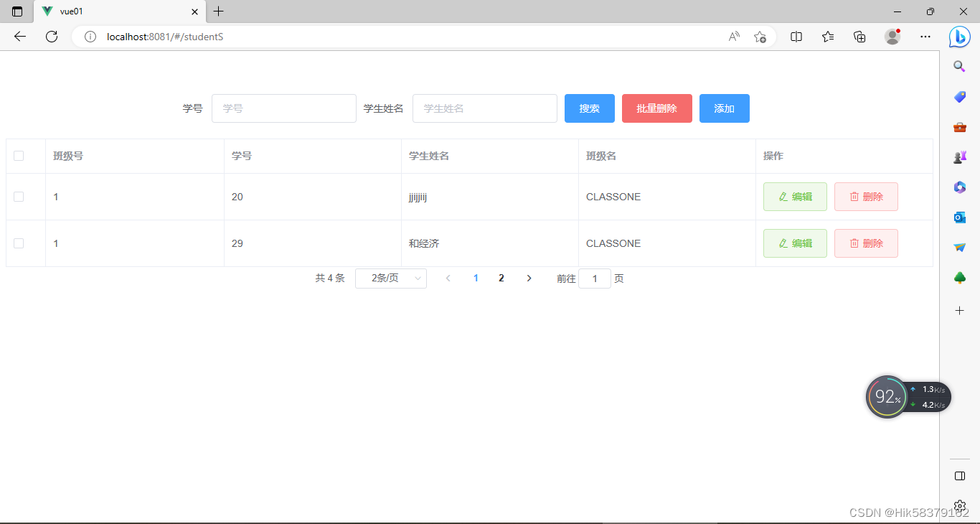This screenshot has width=980, height=524.
Task: Click the pencil icon on first 编辑 button
Action: point(782,196)
